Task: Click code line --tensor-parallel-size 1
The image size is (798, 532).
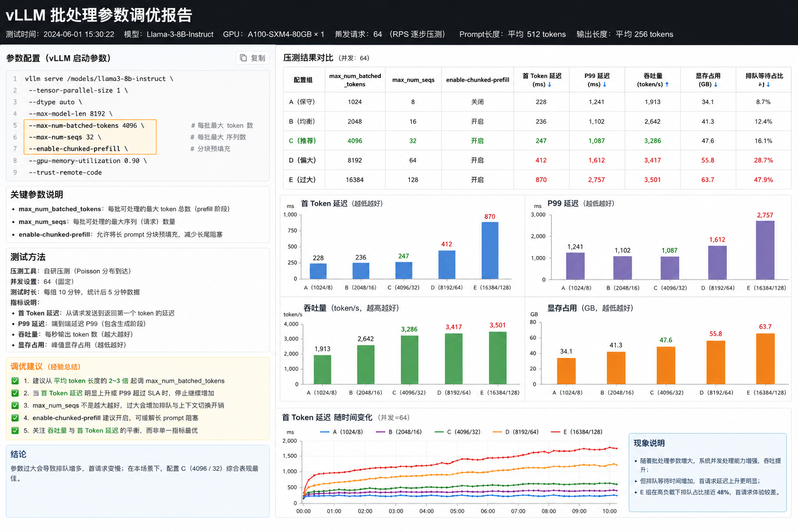Action: tap(78, 90)
